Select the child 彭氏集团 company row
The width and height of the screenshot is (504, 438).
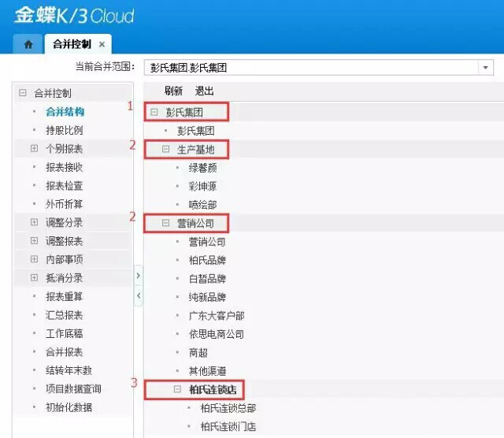196,131
